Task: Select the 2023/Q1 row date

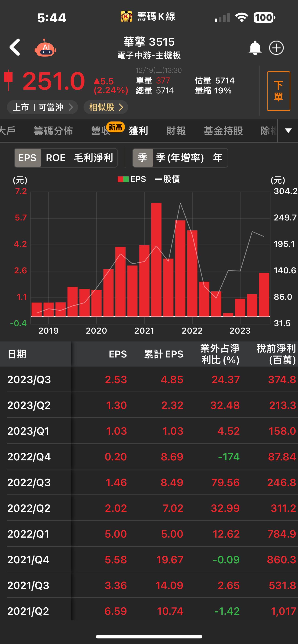Action: (28, 431)
